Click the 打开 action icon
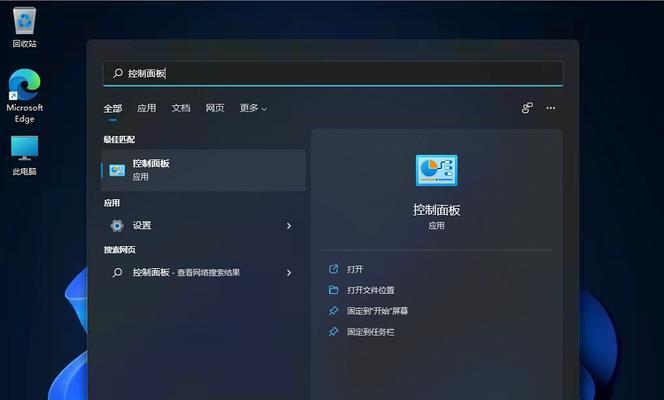 click(x=334, y=269)
